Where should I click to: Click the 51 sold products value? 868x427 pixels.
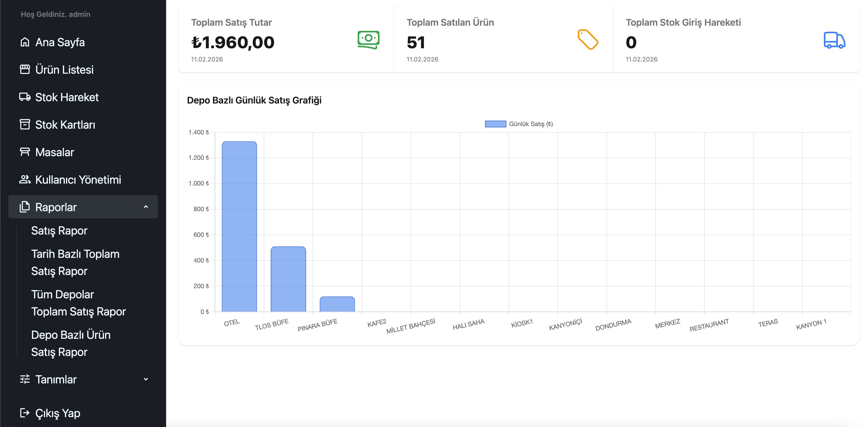point(416,43)
